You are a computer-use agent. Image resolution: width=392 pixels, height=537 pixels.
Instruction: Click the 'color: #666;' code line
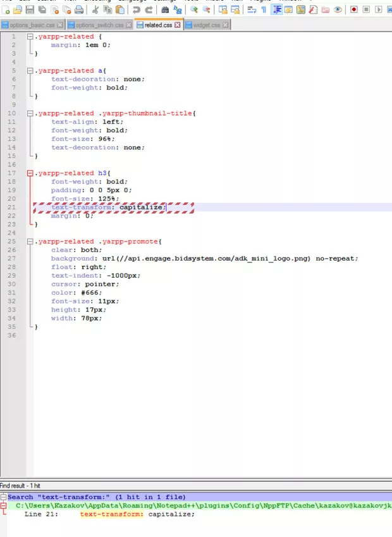pyautogui.click(x=77, y=292)
